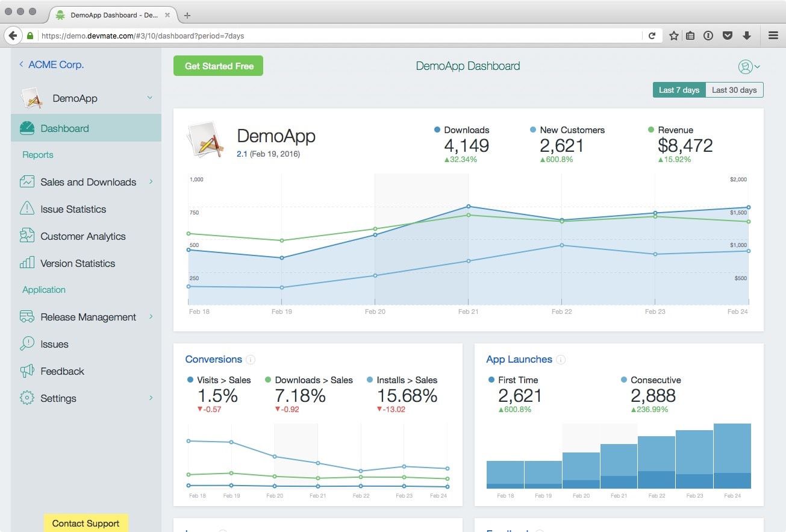This screenshot has width=786, height=532.
Task: Click the Settings gear icon in sidebar
Action: click(x=27, y=398)
